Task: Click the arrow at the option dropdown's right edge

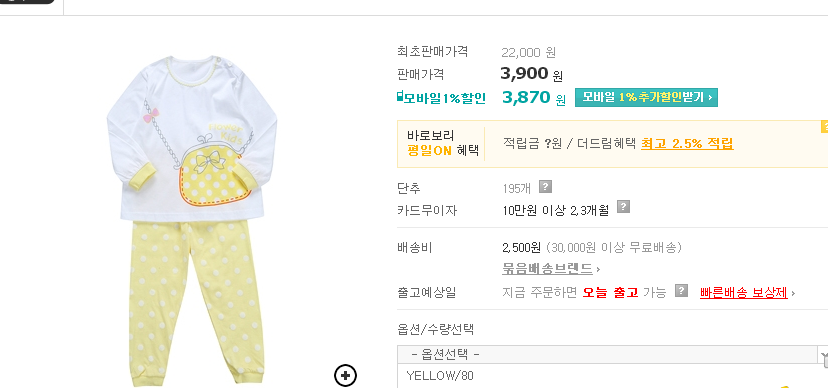Action: pyautogui.click(x=823, y=355)
